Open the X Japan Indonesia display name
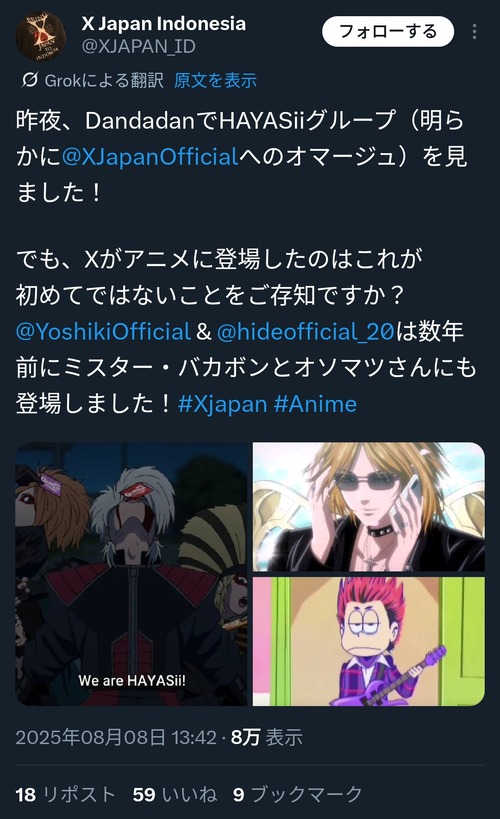Screen dimensions: 500x819 (x=164, y=24)
